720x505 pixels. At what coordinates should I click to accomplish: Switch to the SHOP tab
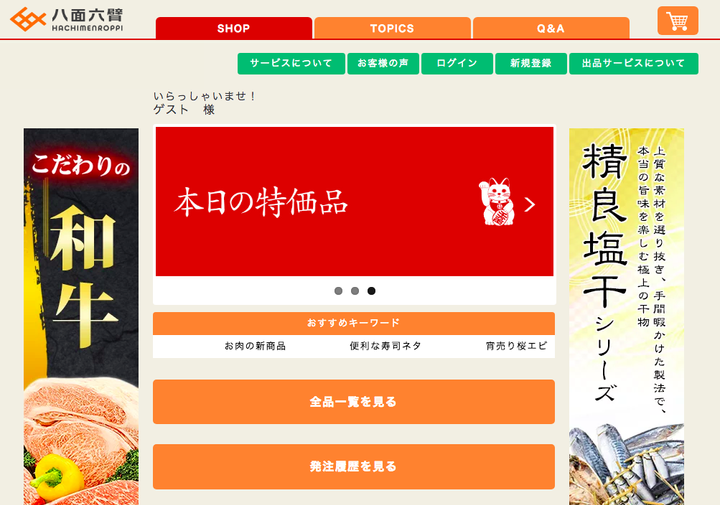pyautogui.click(x=234, y=28)
